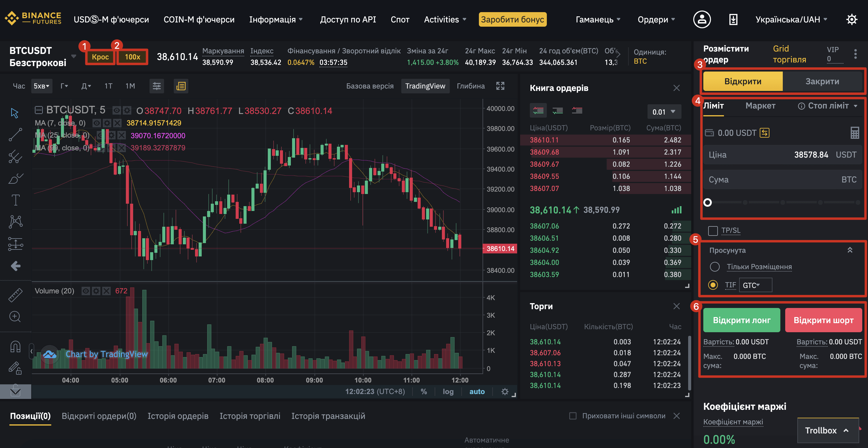Select the text annotation tool
The width and height of the screenshot is (868, 448).
coord(15,200)
